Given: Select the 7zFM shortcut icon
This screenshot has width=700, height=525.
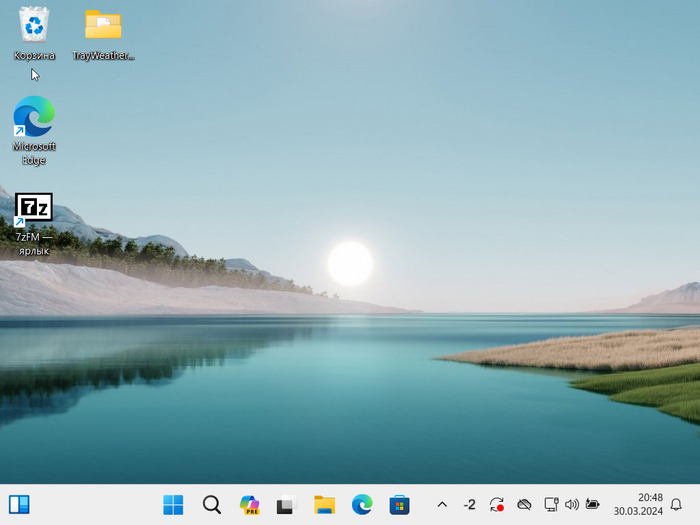Looking at the screenshot, I should pyautogui.click(x=34, y=224).
